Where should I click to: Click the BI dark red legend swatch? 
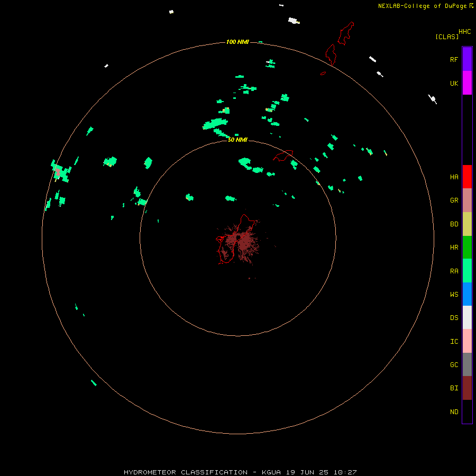point(467,388)
